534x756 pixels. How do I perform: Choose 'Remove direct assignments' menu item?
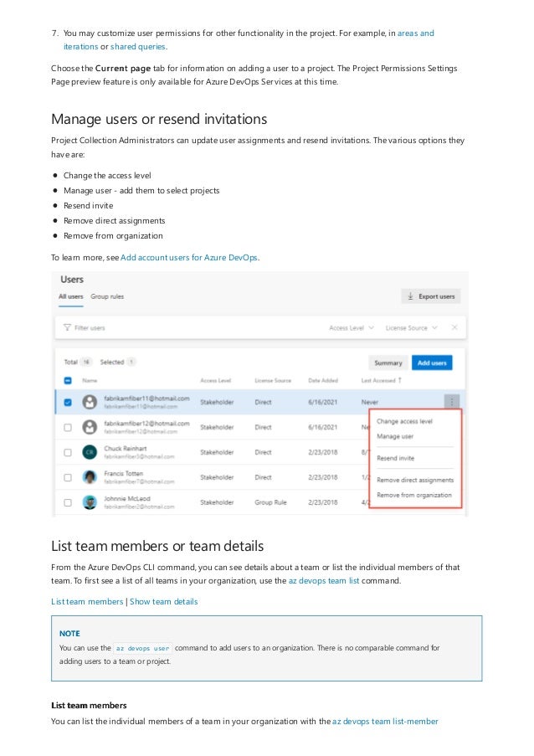(x=415, y=481)
